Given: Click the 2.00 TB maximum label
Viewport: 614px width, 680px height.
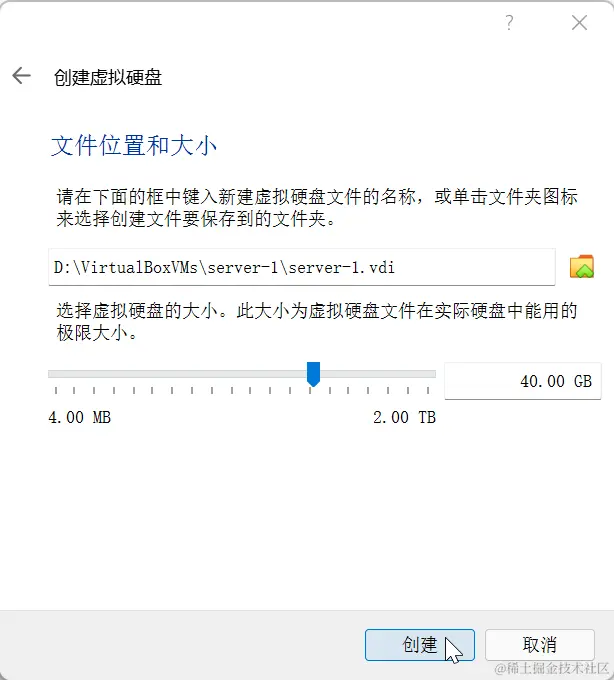Looking at the screenshot, I should (x=404, y=417).
